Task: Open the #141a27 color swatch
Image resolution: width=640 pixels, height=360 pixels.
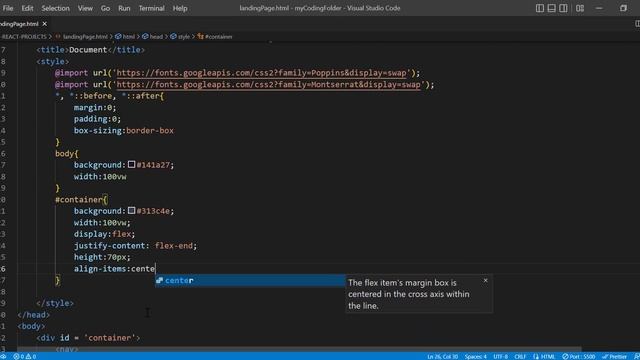Action: click(x=131, y=164)
